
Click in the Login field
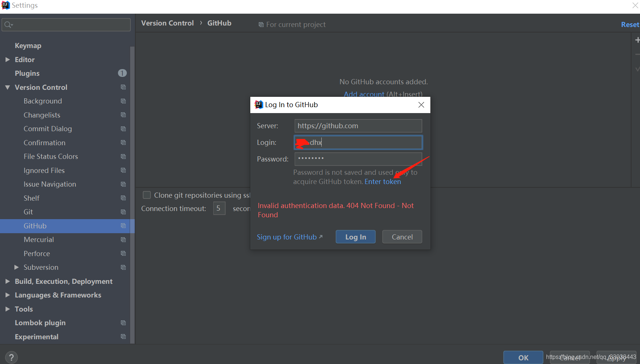coord(358,142)
